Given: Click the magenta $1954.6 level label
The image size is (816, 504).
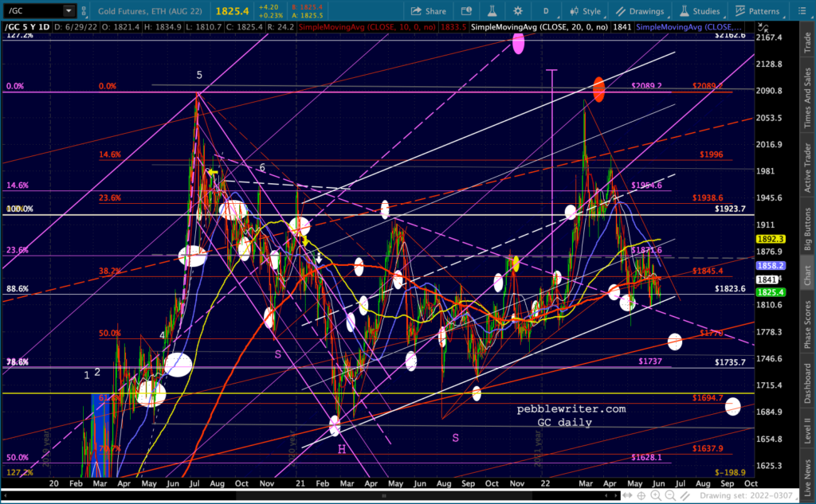Looking at the screenshot, I should coord(646,186).
